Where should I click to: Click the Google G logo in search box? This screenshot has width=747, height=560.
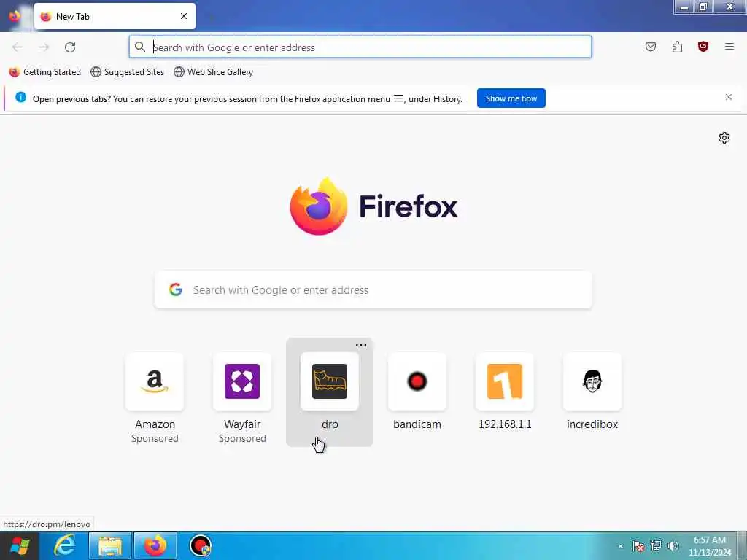tap(176, 289)
